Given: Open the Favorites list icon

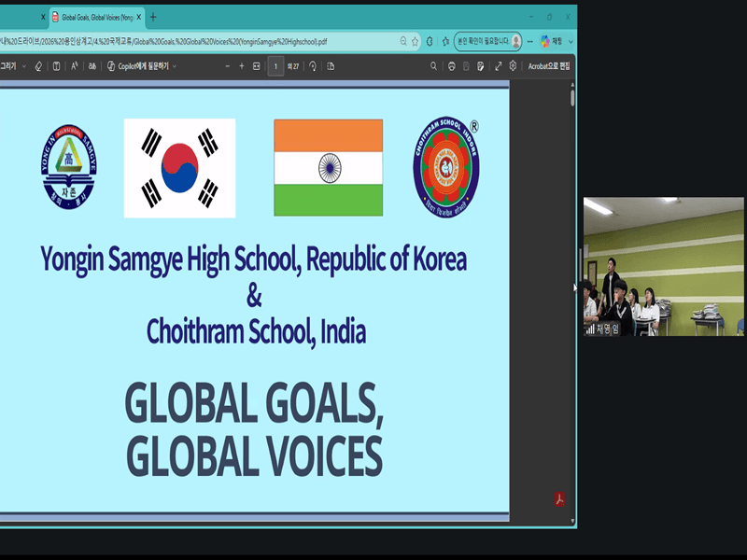Looking at the screenshot, I should (445, 41).
